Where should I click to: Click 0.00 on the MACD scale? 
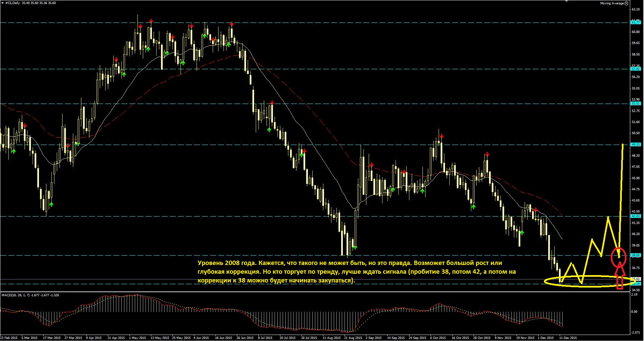pyautogui.click(x=634, y=312)
